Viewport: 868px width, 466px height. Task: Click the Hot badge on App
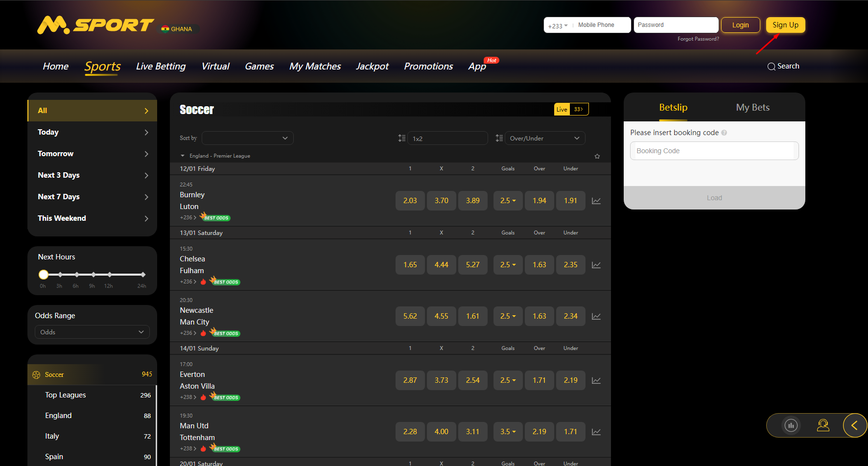492,60
